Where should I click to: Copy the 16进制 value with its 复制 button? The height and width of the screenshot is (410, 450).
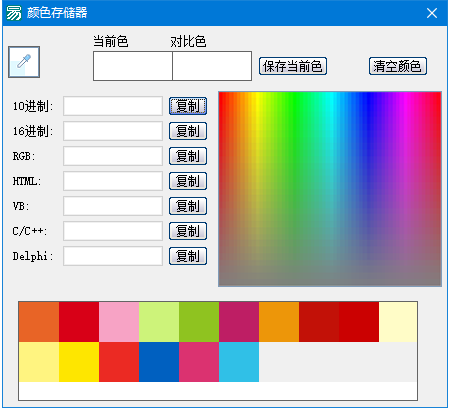click(x=188, y=131)
